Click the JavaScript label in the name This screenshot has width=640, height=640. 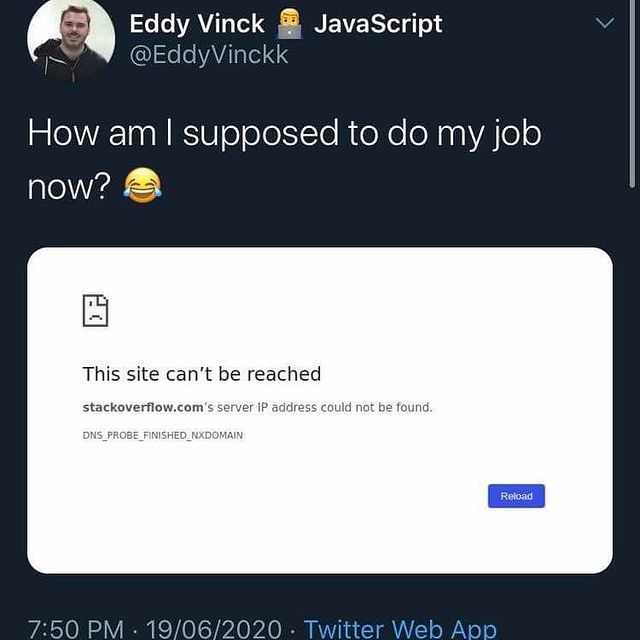[x=378, y=24]
